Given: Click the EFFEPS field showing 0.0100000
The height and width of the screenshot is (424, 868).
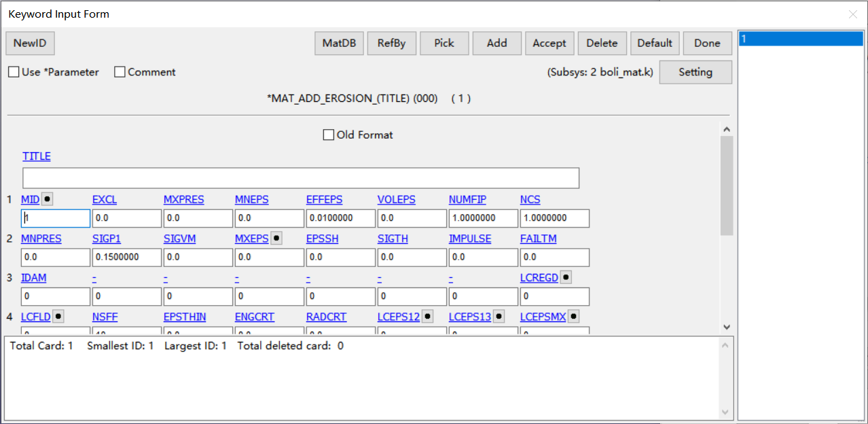Looking at the screenshot, I should coord(341,218).
